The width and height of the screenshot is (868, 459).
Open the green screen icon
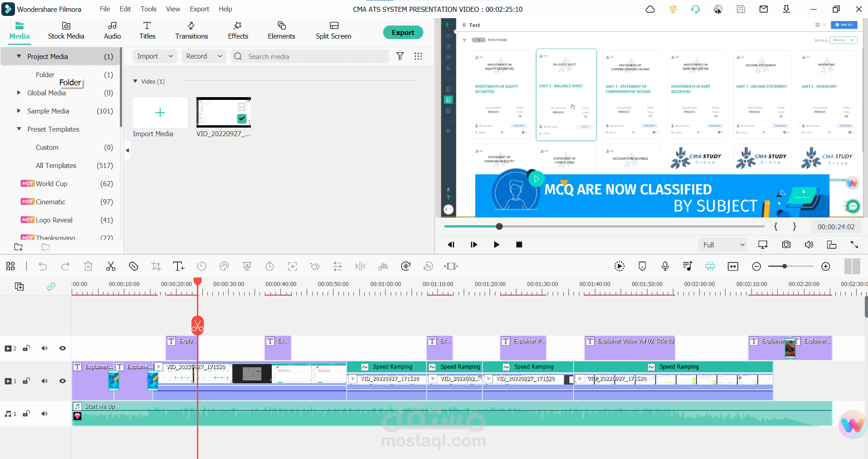247,267
